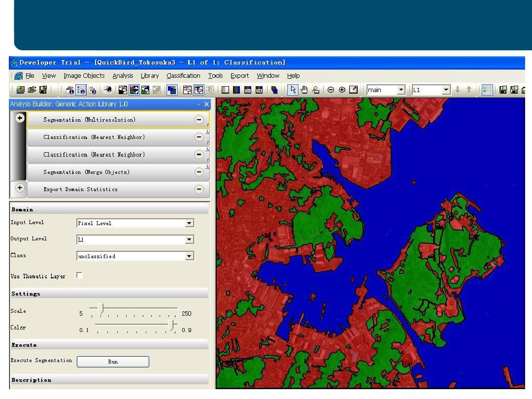Image resolution: width=532 pixels, height=399 pixels.
Task: Open the Help menu
Action: [294, 76]
